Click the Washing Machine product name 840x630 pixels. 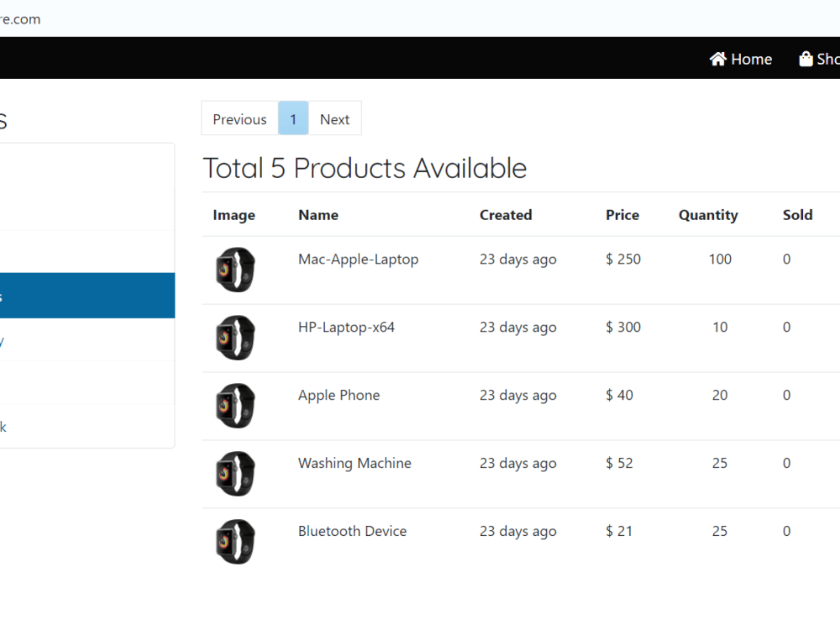point(354,463)
